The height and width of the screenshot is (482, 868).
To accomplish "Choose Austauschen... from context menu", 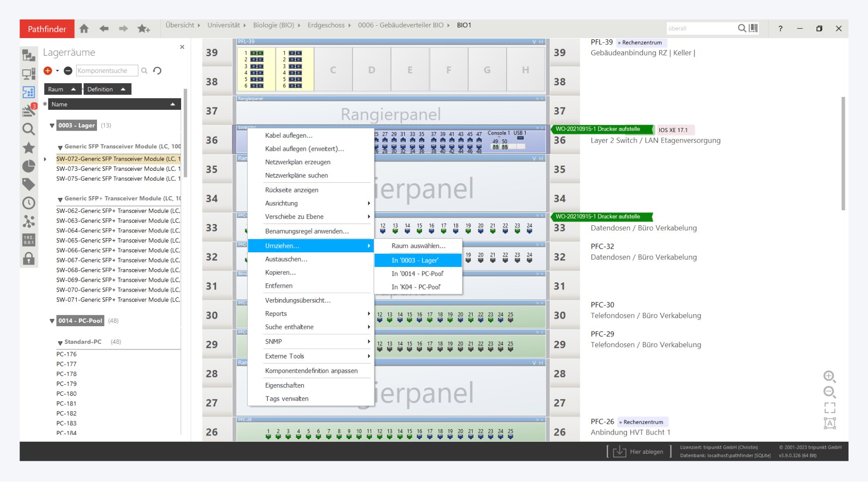I will pyautogui.click(x=286, y=259).
